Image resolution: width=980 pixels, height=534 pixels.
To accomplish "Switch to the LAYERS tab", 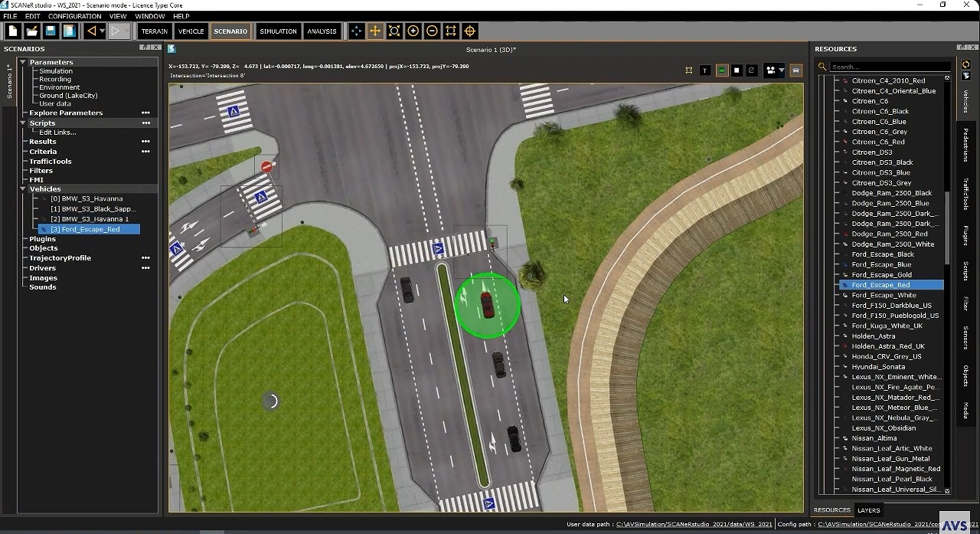I will point(868,510).
